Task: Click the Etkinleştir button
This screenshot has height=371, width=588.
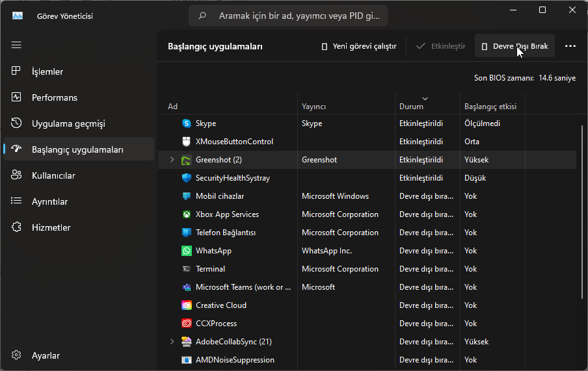Action: (440, 46)
